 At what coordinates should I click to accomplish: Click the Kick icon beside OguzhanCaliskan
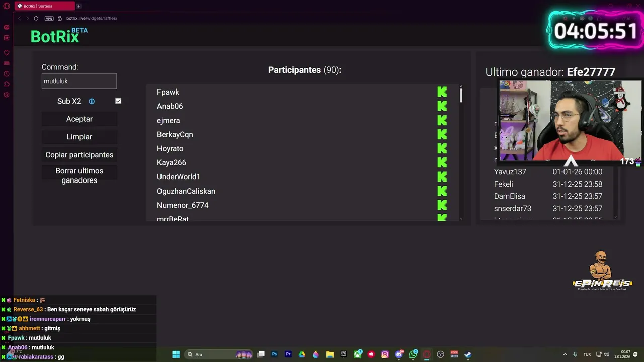(x=442, y=191)
